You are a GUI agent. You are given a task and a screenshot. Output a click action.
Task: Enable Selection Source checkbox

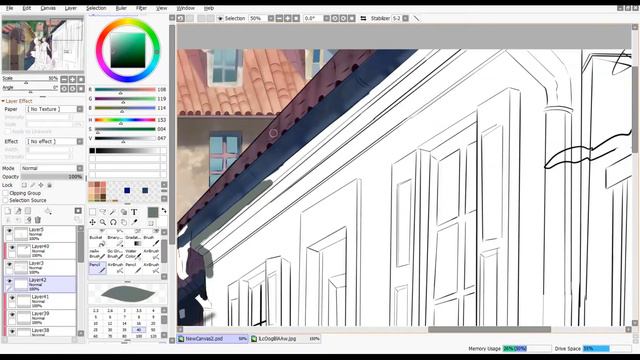pos(5,200)
